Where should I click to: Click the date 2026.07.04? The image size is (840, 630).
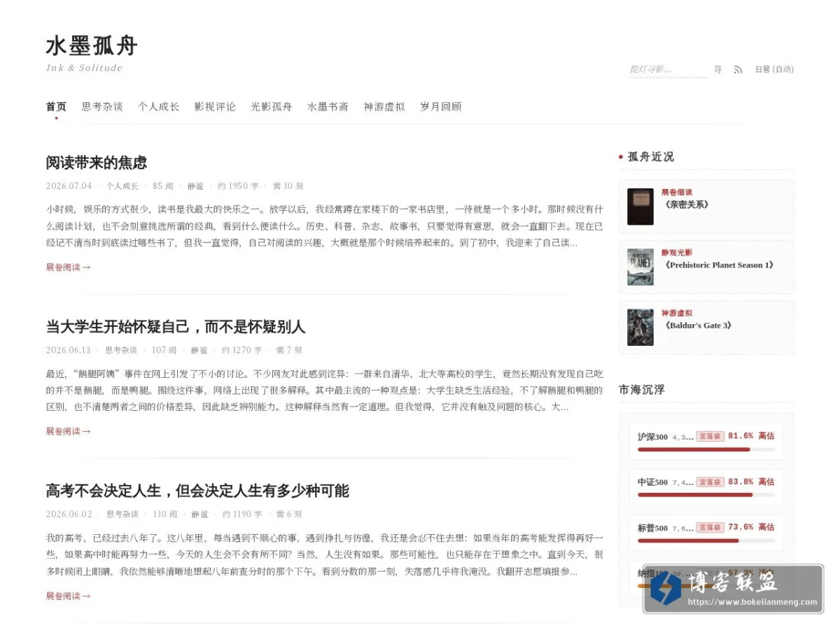coord(69,186)
